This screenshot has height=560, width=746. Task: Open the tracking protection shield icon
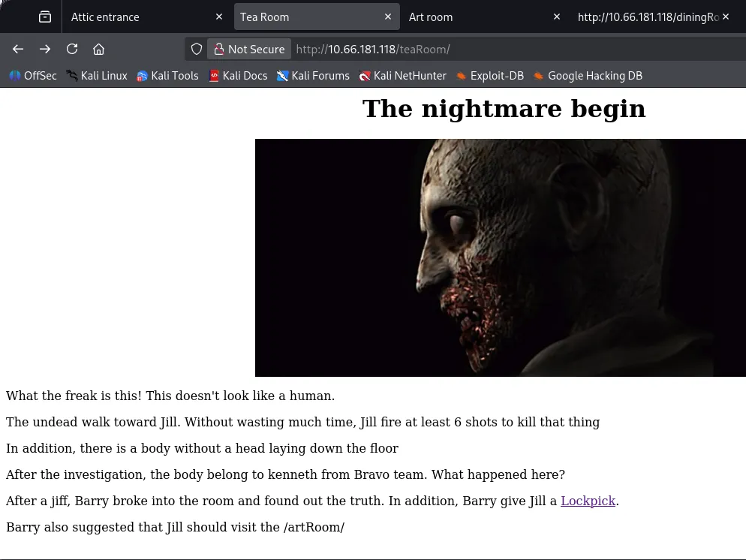click(x=197, y=49)
